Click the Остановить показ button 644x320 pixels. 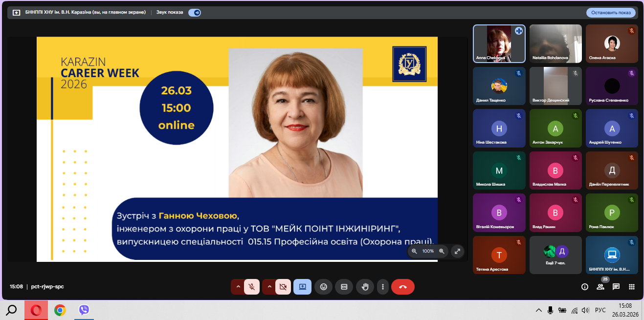pyautogui.click(x=611, y=13)
